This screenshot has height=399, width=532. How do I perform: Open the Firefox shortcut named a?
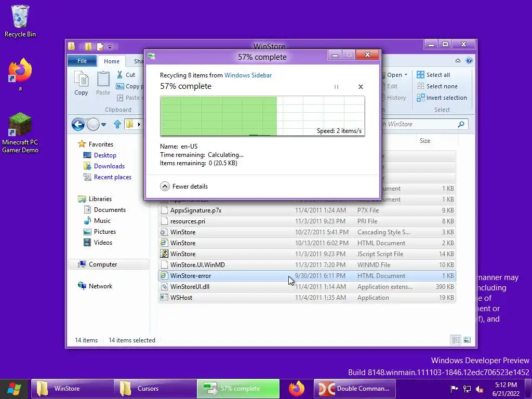(x=20, y=75)
